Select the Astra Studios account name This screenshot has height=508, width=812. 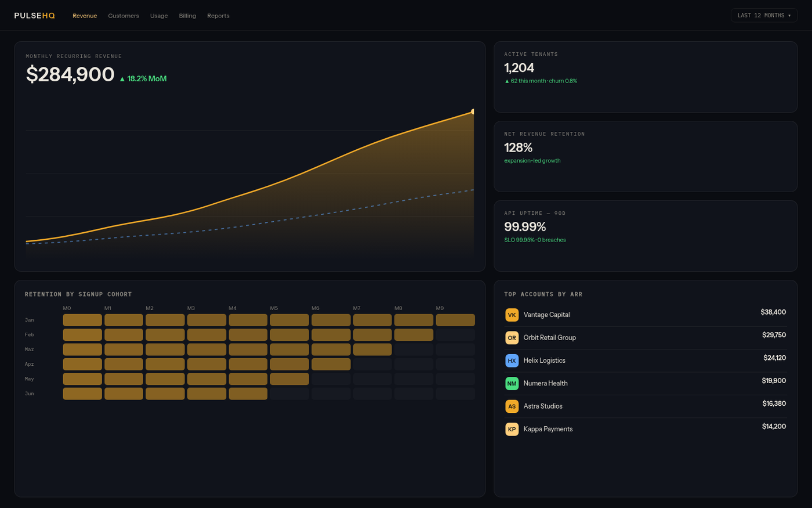[x=543, y=406]
